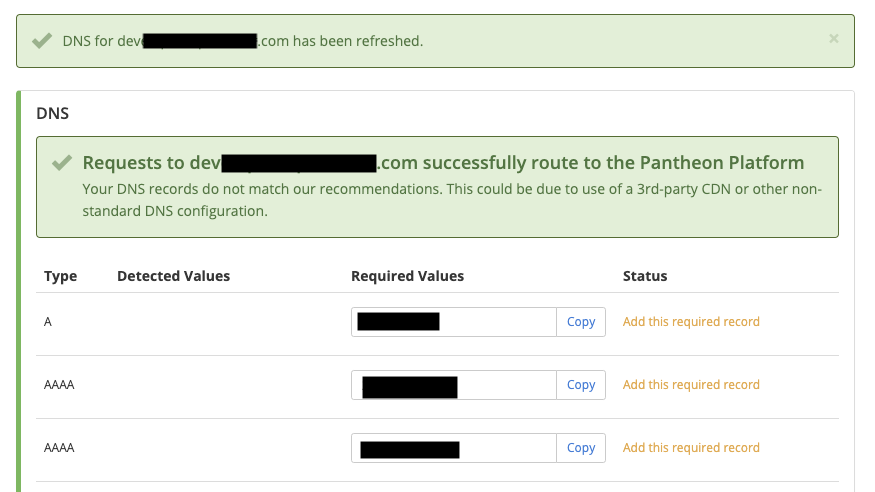The width and height of the screenshot is (875, 492).
Task: Click the A type cell
Action: (48, 322)
